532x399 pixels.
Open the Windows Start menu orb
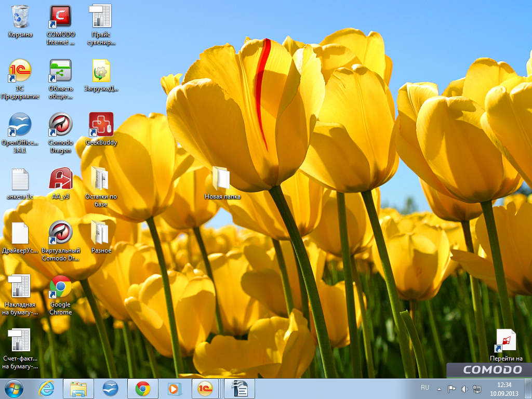pyautogui.click(x=14, y=389)
